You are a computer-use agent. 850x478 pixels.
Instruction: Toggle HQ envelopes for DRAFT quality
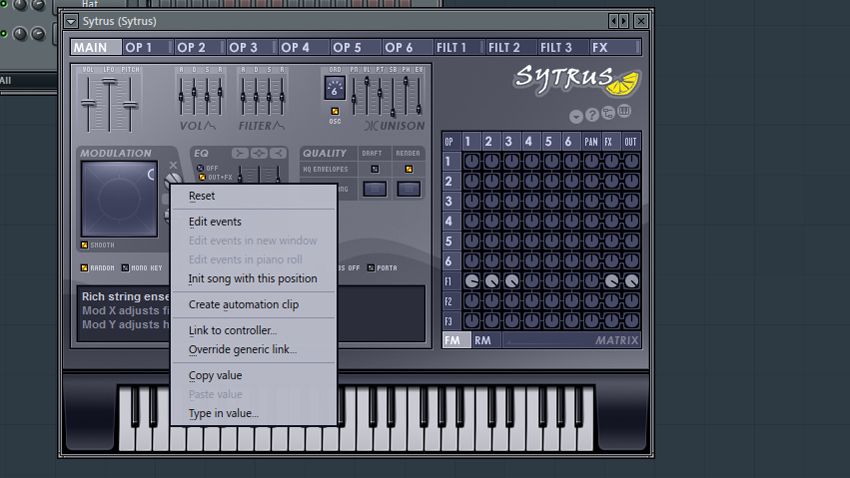(375, 169)
